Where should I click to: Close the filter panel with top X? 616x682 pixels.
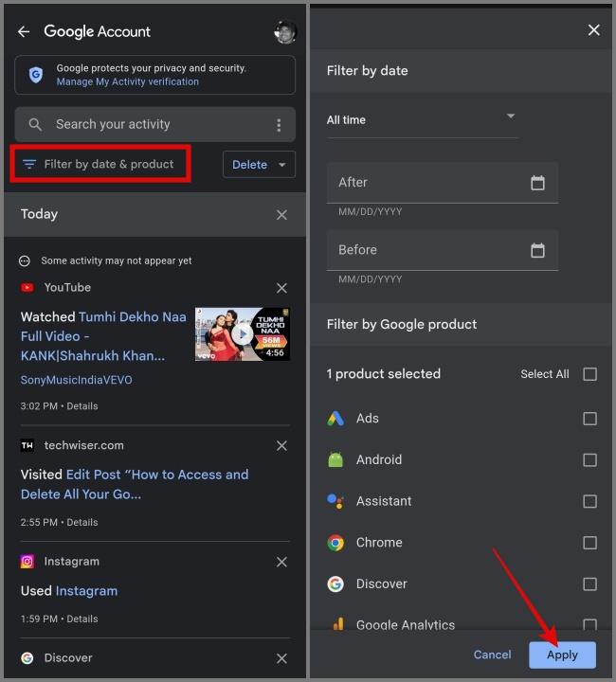[x=594, y=30]
